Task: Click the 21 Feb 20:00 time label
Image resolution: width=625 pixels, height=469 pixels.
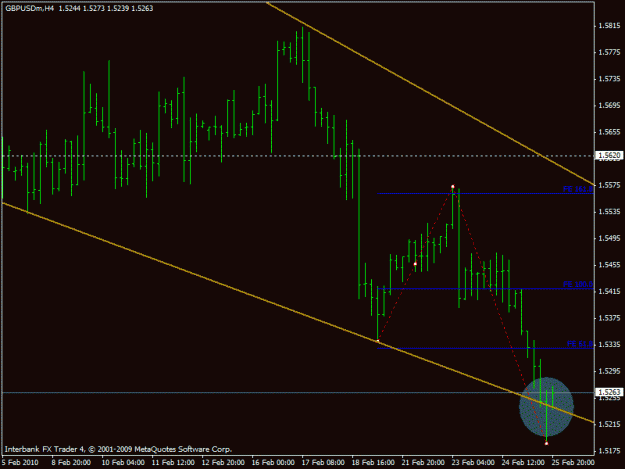Action: click(x=423, y=463)
